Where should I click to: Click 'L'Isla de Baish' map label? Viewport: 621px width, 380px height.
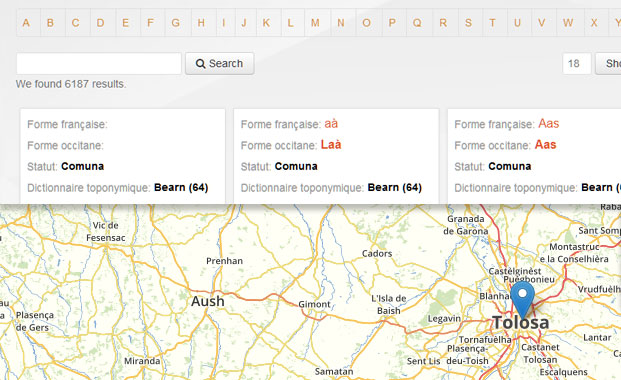coord(389,305)
